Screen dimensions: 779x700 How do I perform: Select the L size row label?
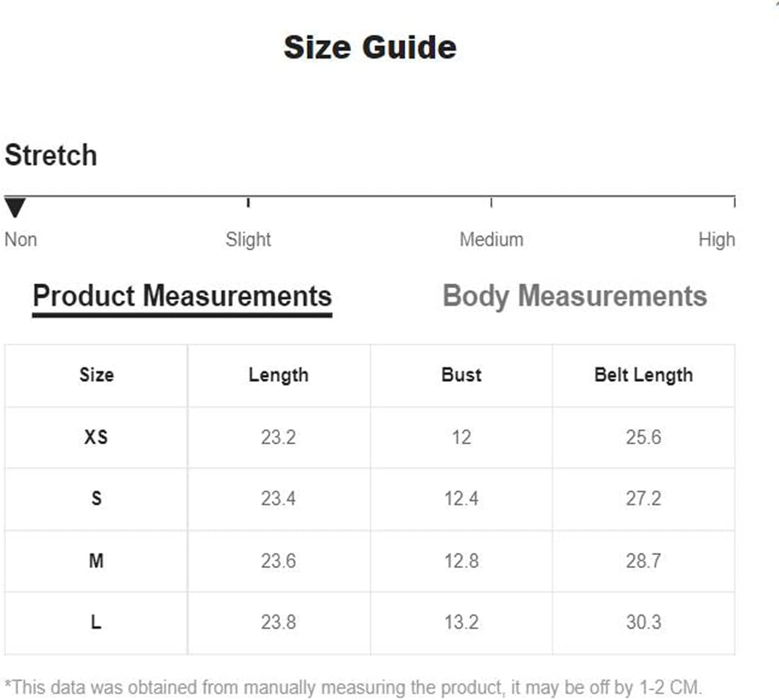point(96,622)
